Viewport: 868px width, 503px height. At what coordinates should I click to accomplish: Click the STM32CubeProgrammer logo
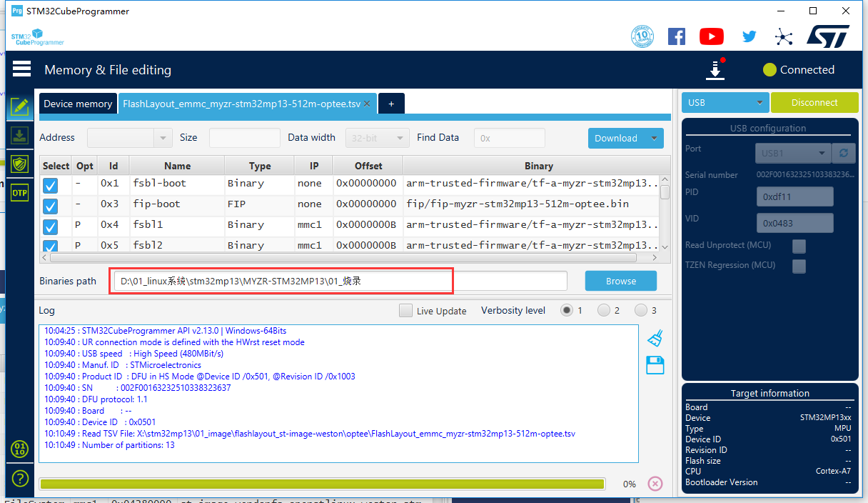(x=37, y=36)
